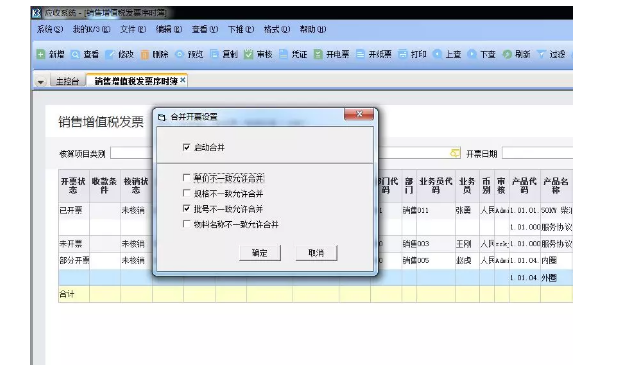The height and width of the screenshot is (371, 625).
Task: Click the 上查 toolbar icon
Action: click(437, 54)
